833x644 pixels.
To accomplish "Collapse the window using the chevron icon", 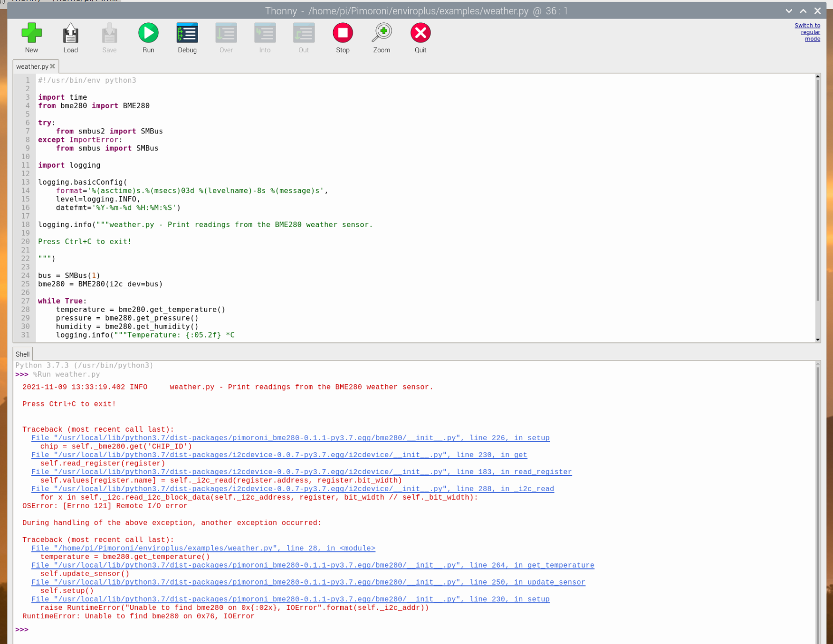I will pos(788,10).
